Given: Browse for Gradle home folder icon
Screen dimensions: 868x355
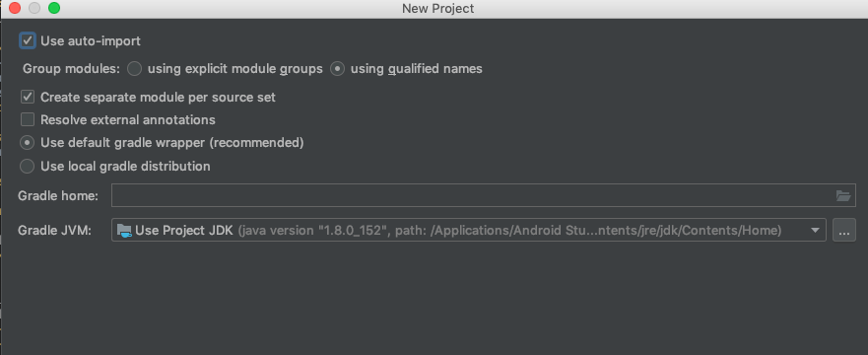Looking at the screenshot, I should [842, 195].
